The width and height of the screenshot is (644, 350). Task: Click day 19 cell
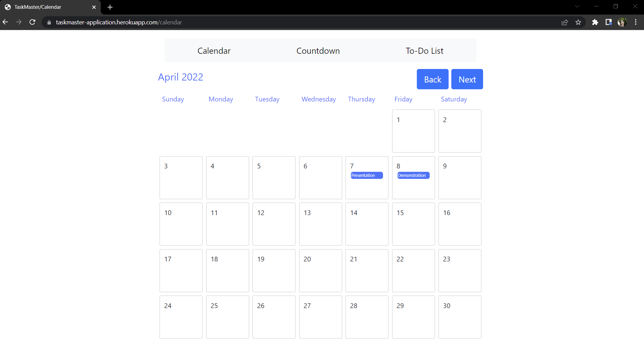(x=274, y=271)
